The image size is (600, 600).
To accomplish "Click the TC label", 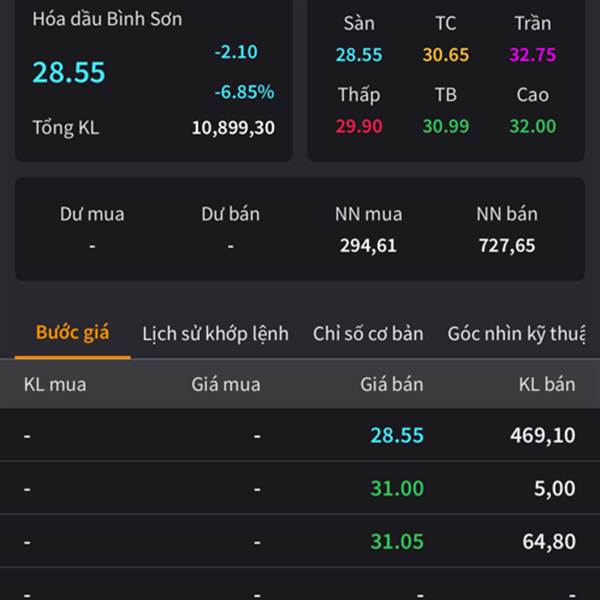I will (446, 23).
